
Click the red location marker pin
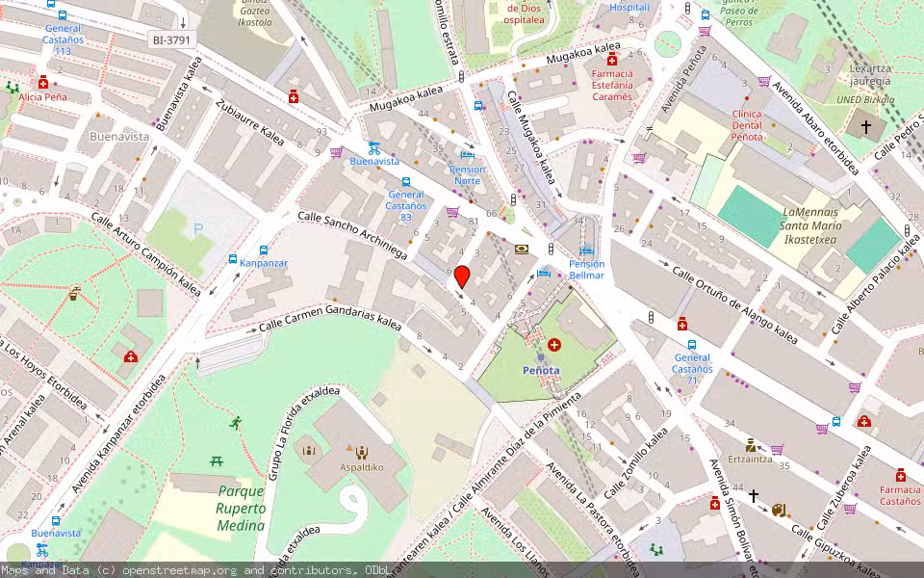click(464, 277)
